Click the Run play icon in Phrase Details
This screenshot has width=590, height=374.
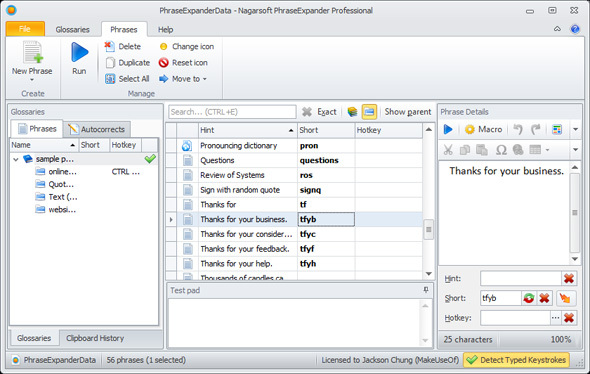[448, 129]
